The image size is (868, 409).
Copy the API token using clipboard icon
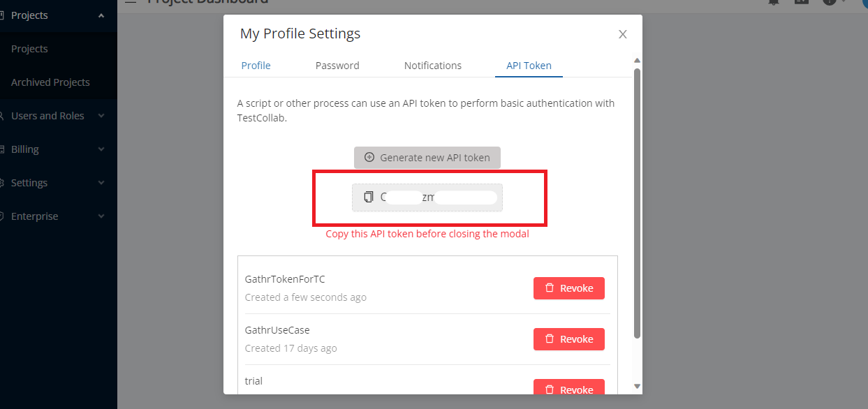click(x=369, y=198)
